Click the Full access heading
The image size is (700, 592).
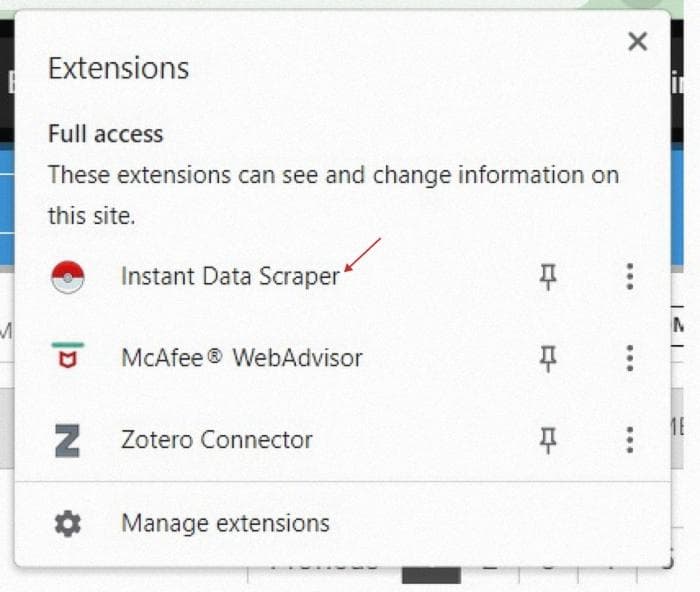(106, 134)
